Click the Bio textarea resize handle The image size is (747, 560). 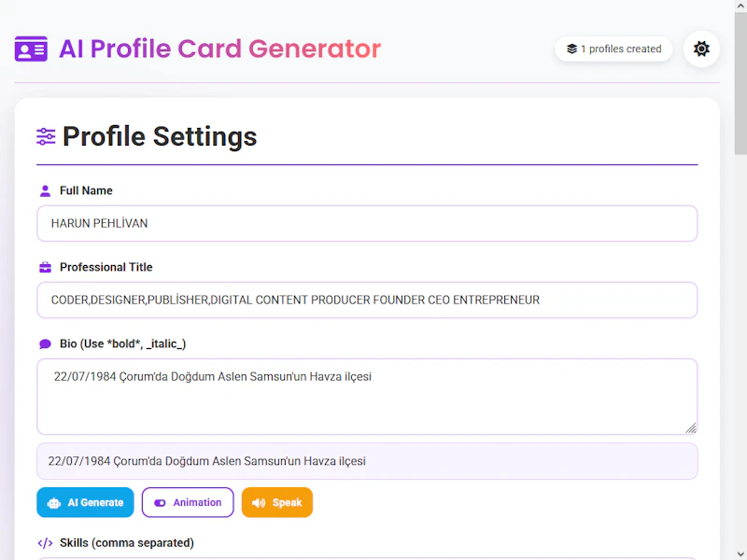[x=692, y=428]
